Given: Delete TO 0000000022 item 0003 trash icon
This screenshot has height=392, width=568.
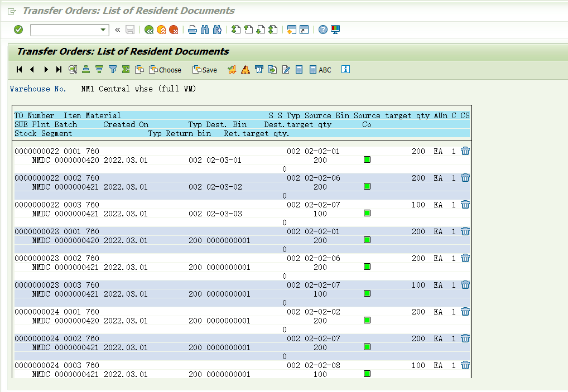Looking at the screenshot, I should (465, 205).
